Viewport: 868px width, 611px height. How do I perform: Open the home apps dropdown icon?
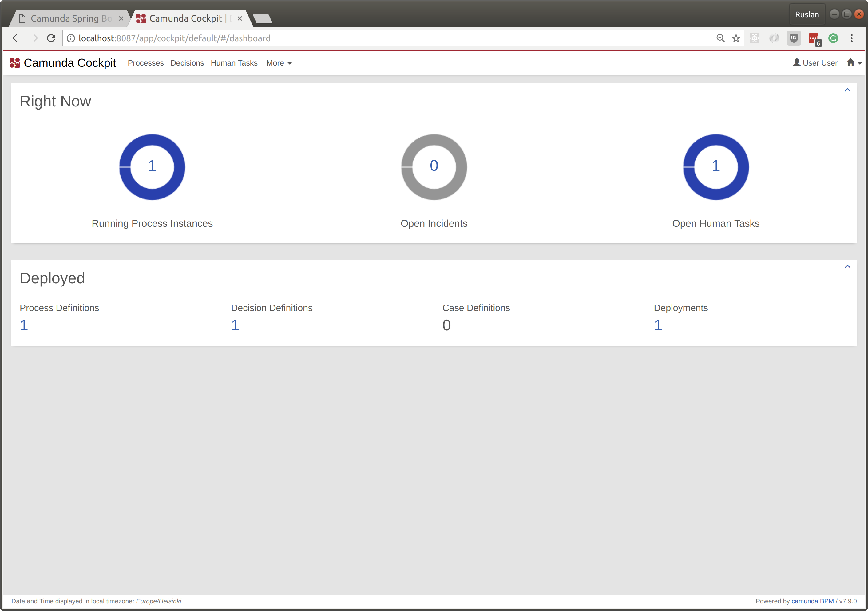(x=854, y=63)
